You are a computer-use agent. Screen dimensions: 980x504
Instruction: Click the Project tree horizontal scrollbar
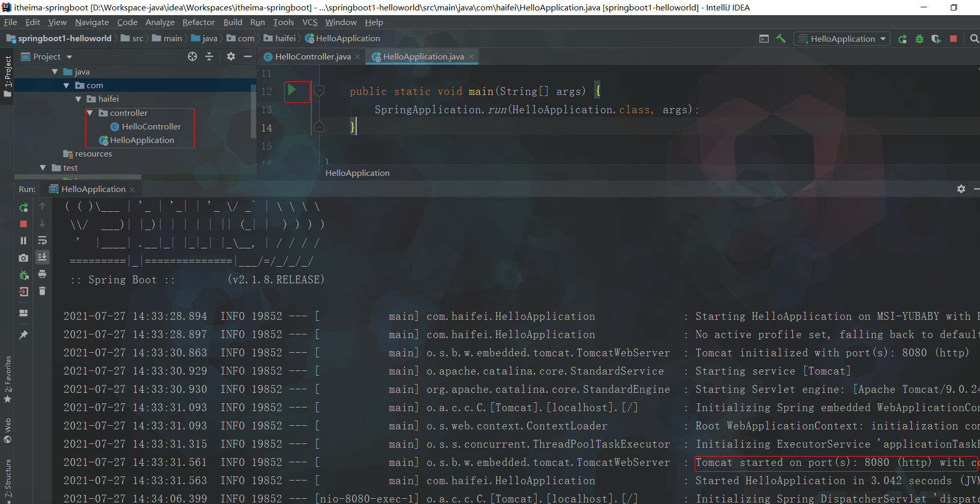click(x=78, y=177)
